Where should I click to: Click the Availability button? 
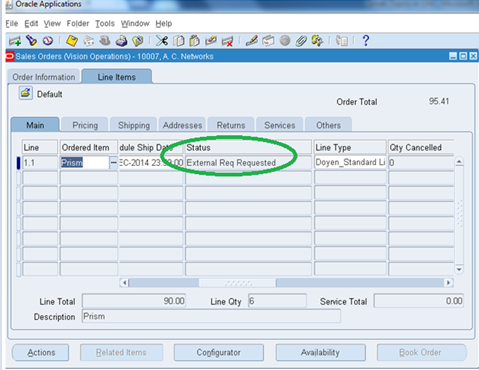320,352
